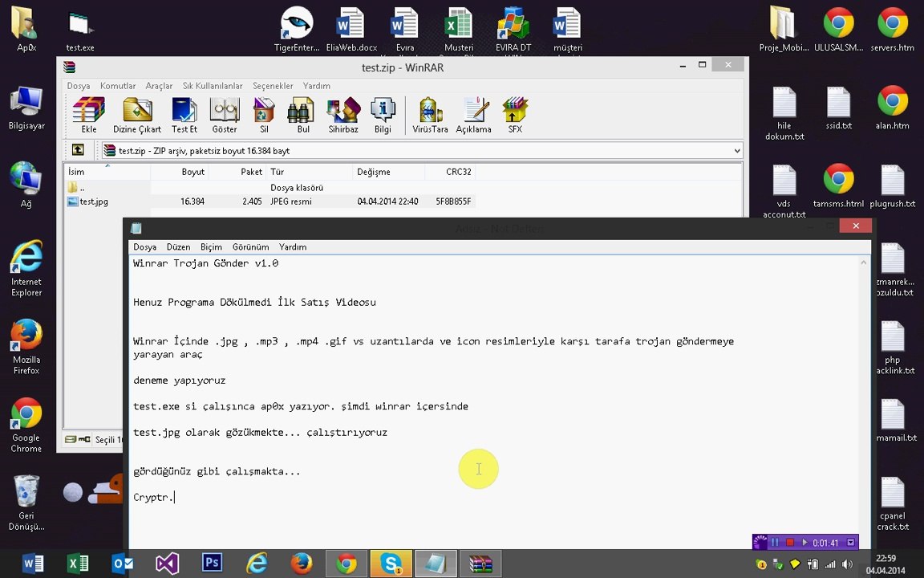Click the 'deneme yapıyoruz' line in Notepad
The width and height of the screenshot is (924, 578).
[x=179, y=381]
